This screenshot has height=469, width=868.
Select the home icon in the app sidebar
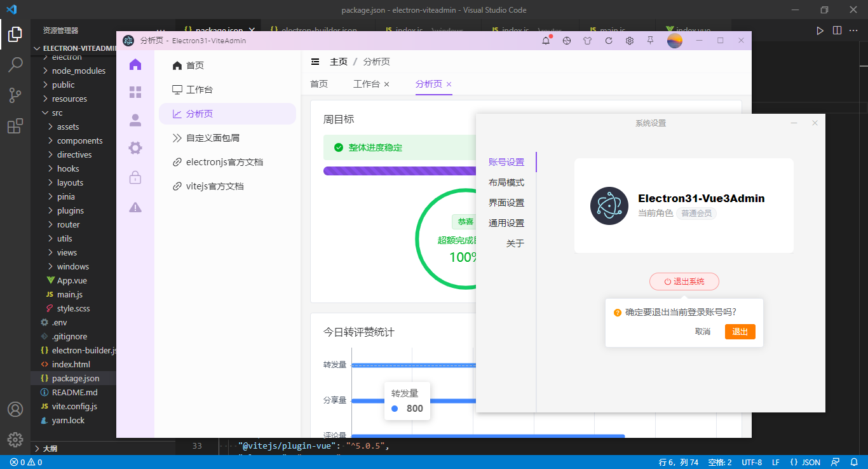point(135,64)
